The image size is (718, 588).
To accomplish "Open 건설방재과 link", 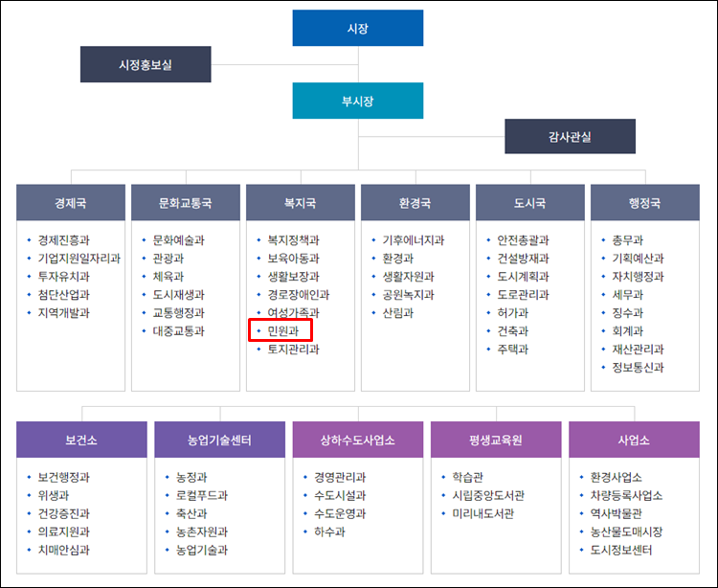I will (x=524, y=259).
